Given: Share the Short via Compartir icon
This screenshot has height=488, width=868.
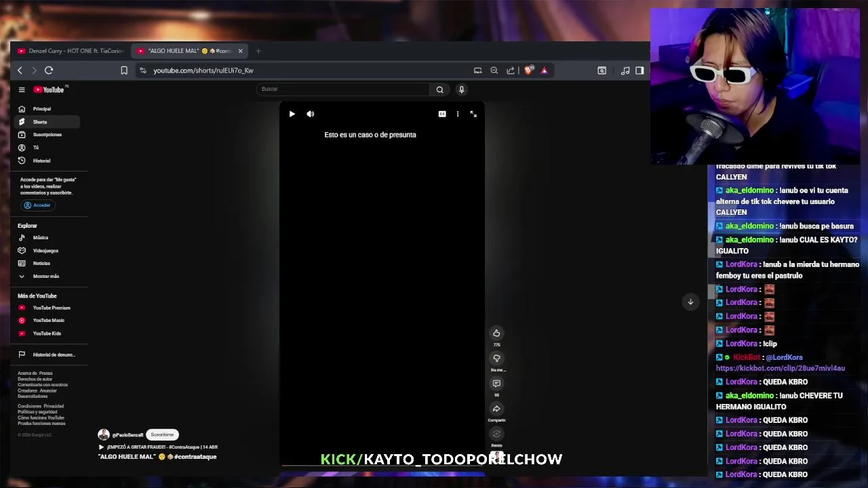Looking at the screenshot, I should 496,409.
